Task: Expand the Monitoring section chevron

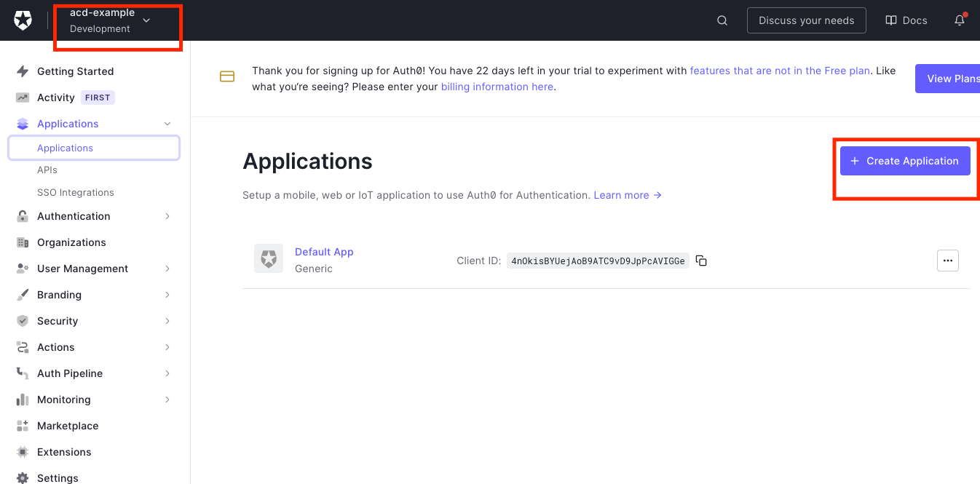Action: click(167, 400)
